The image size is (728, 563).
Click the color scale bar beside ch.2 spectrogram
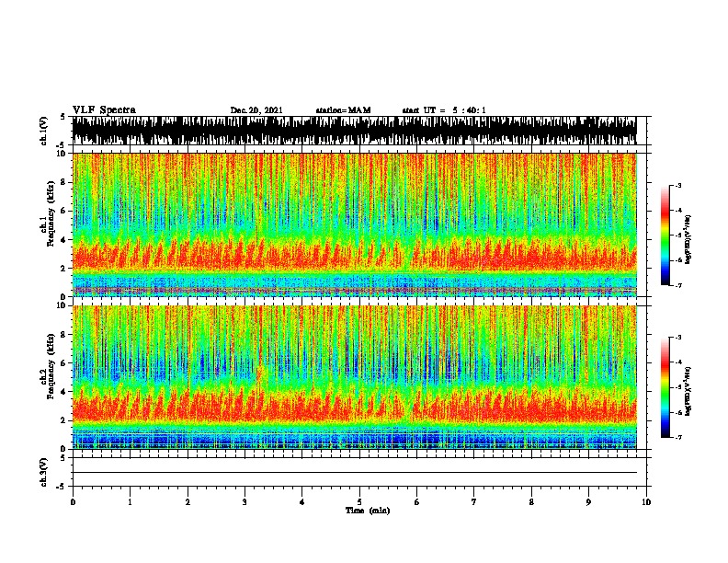click(x=665, y=387)
